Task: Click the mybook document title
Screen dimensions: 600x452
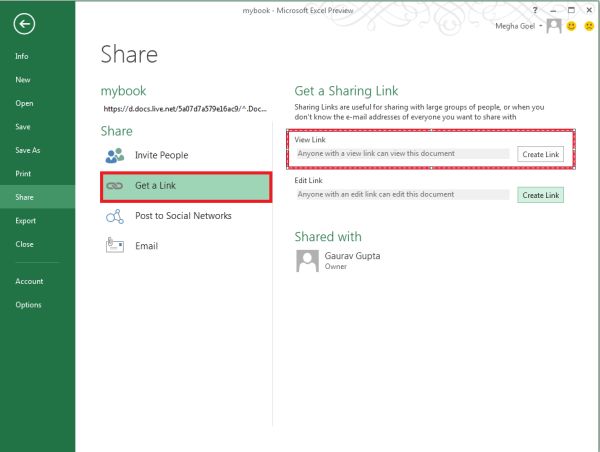Action: click(123, 91)
